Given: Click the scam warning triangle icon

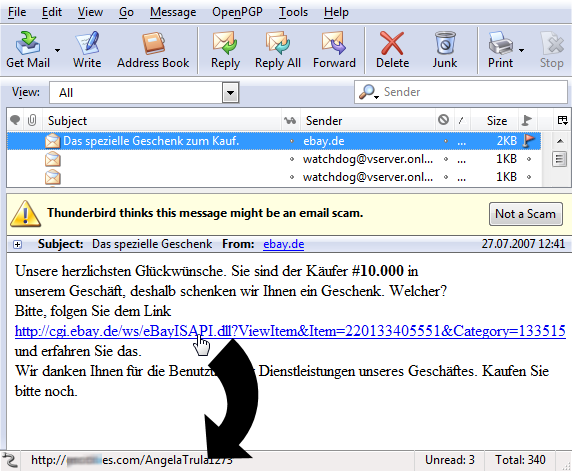Looking at the screenshot, I should point(25,214).
